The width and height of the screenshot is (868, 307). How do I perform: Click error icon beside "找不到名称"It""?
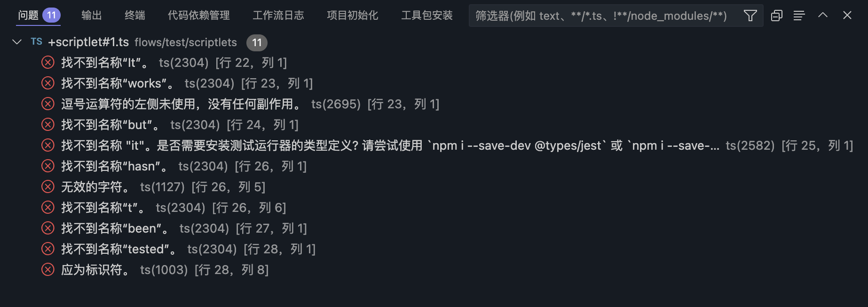[x=48, y=63]
